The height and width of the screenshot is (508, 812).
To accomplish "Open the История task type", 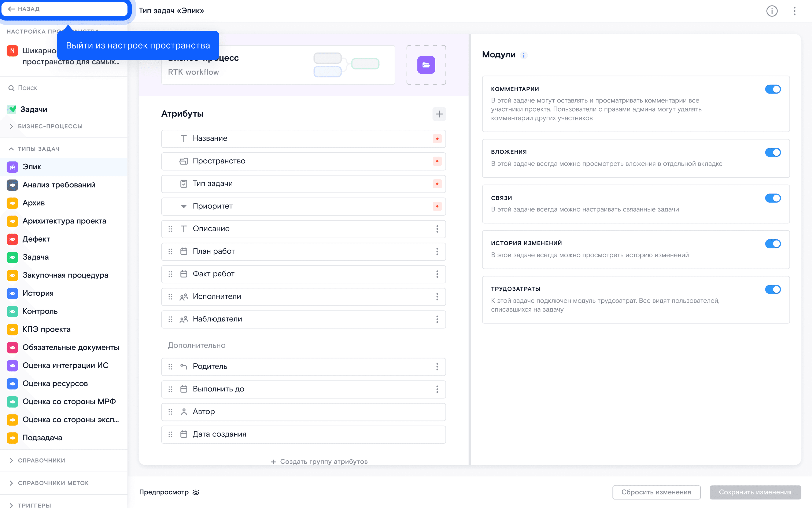I will 64,293.
